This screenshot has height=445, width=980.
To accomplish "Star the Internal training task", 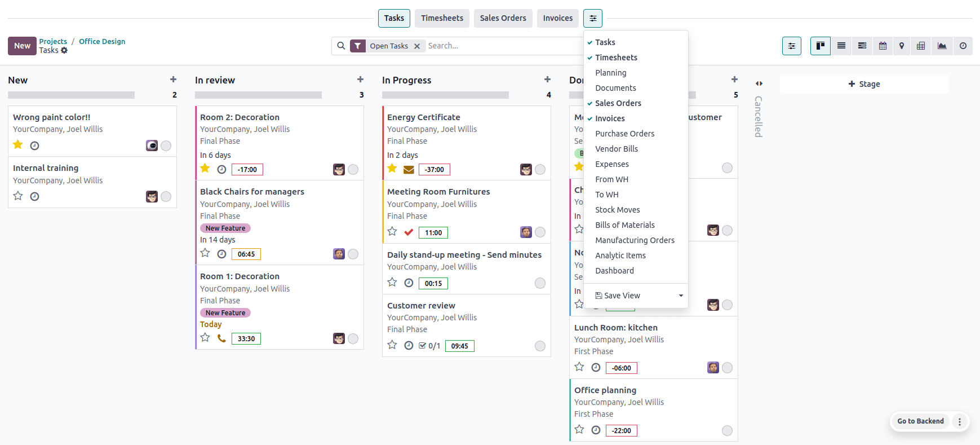I will pyautogui.click(x=17, y=196).
